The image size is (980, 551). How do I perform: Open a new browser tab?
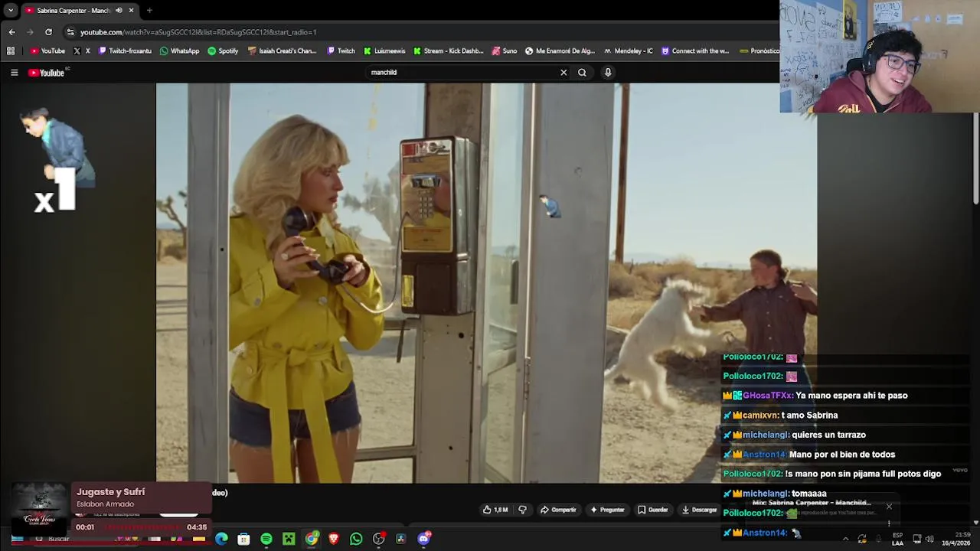149,11
